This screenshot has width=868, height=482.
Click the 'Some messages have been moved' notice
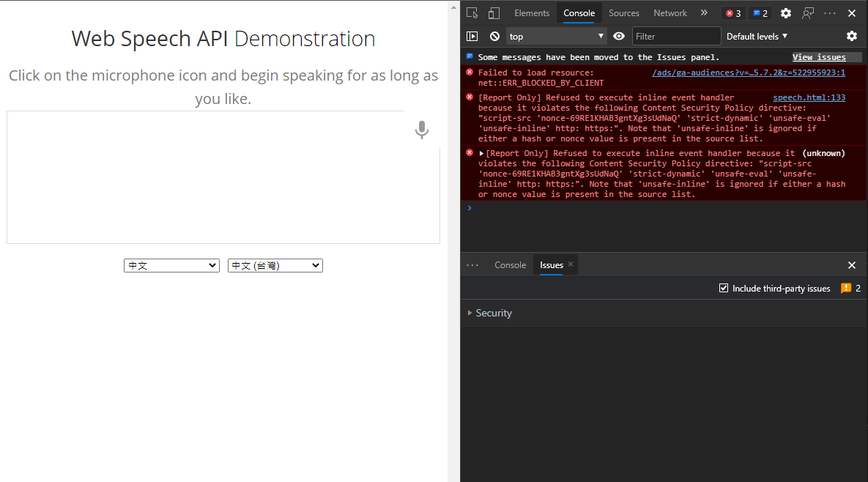(598, 57)
